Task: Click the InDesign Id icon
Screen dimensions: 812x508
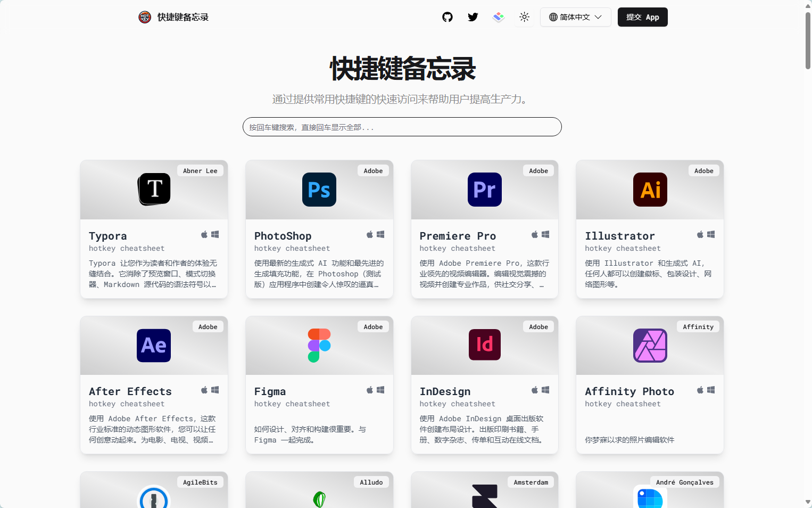Action: (485, 345)
